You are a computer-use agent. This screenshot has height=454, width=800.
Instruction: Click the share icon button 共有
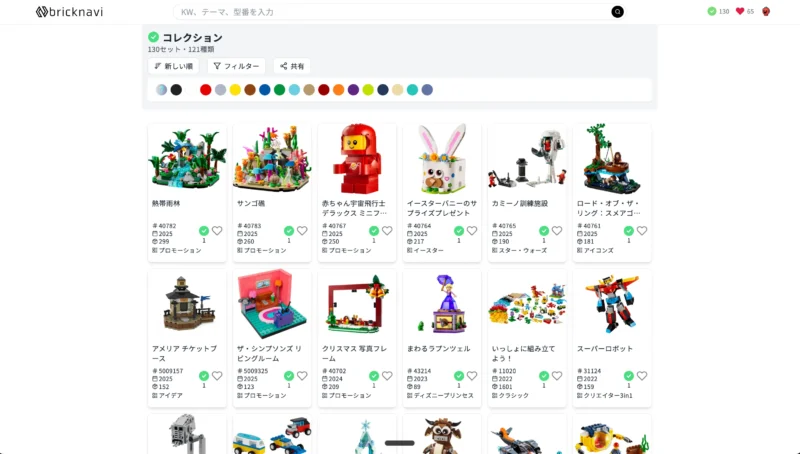[x=292, y=66]
